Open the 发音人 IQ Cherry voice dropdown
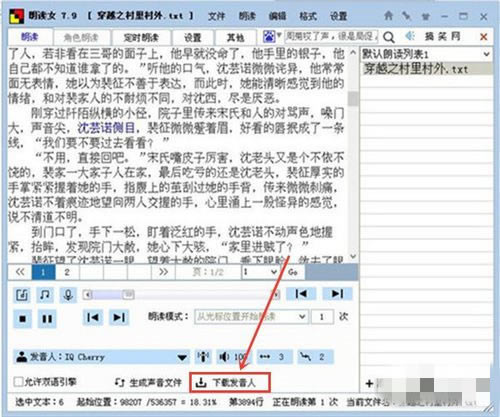500x417 pixels. click(x=182, y=357)
